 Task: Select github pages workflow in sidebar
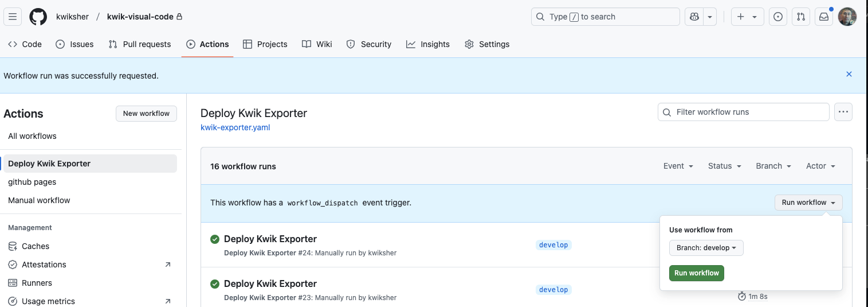(x=90, y=182)
